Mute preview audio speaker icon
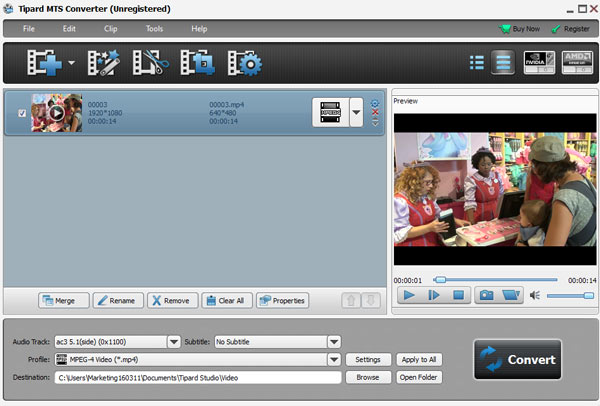The image size is (600, 406). (535, 295)
